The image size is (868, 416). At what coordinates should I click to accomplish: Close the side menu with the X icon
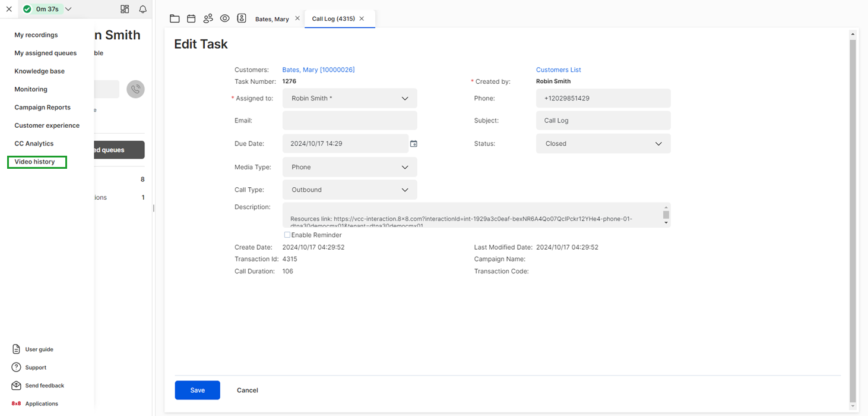(9, 9)
